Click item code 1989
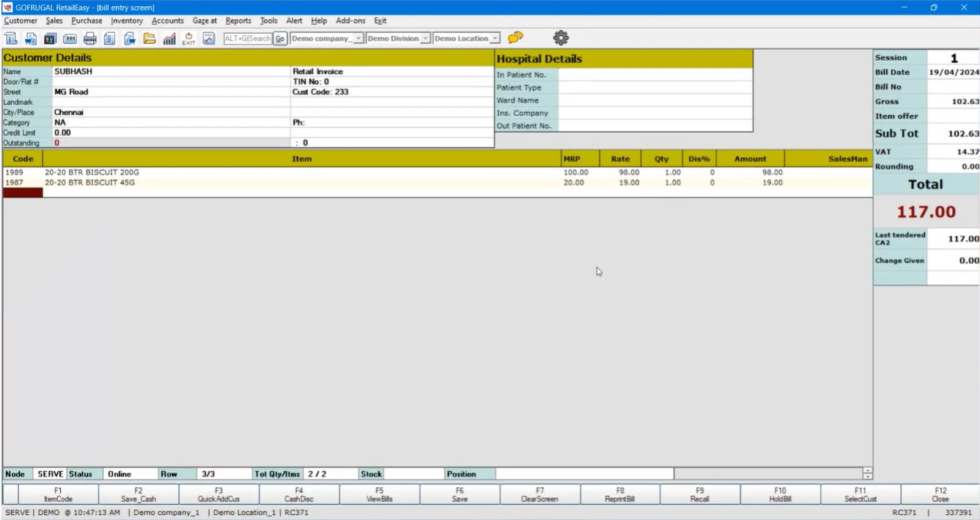Image resolution: width=980 pixels, height=520 pixels. [x=14, y=172]
